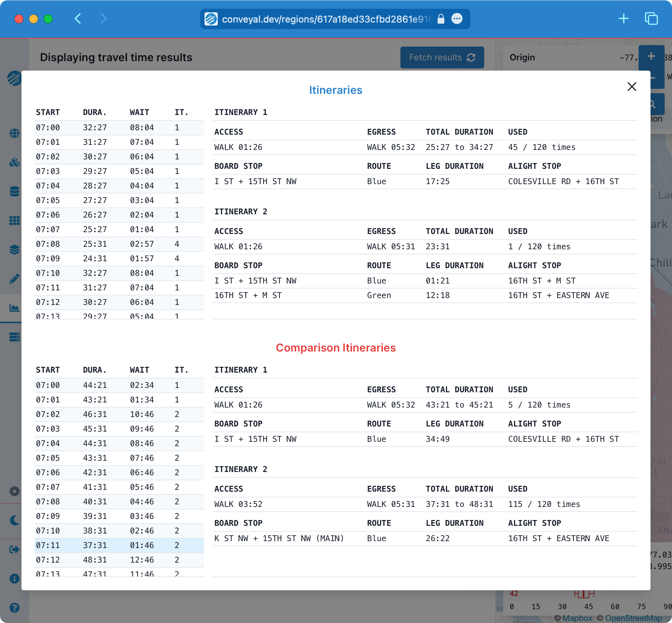
Task: Select the area chart Analysis icon
Action: coord(14,308)
